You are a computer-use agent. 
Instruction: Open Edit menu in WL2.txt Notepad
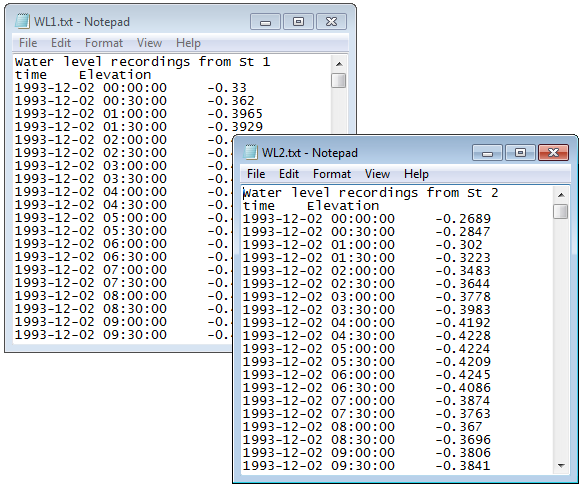pyautogui.click(x=289, y=174)
